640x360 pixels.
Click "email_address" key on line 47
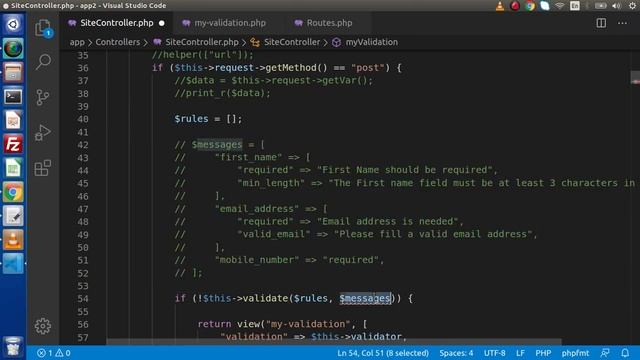click(256, 209)
